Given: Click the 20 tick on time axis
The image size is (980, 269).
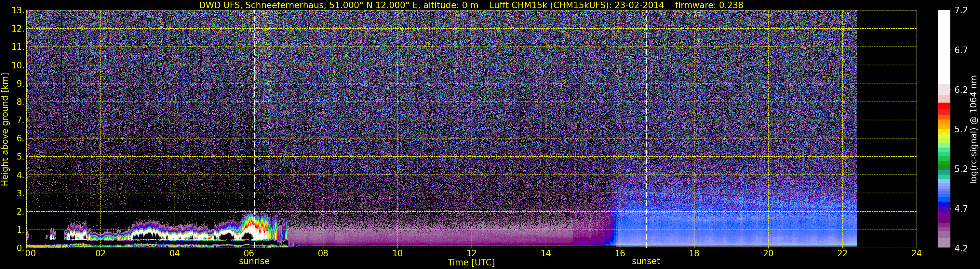Looking at the screenshot, I should [768, 253].
